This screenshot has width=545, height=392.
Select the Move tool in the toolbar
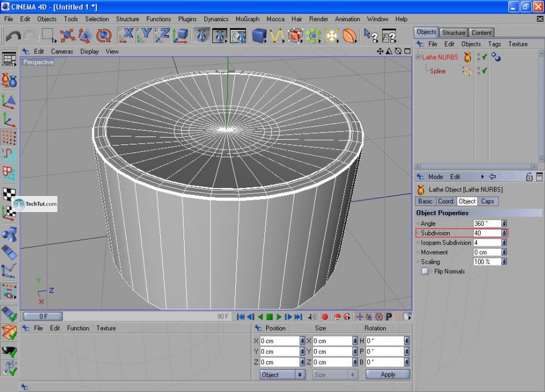pyautogui.click(x=68, y=36)
